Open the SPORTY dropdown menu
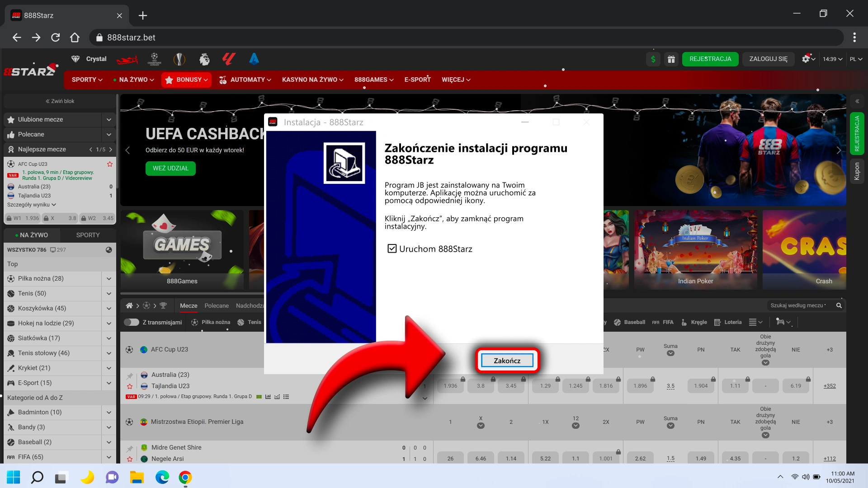 tap(87, 80)
